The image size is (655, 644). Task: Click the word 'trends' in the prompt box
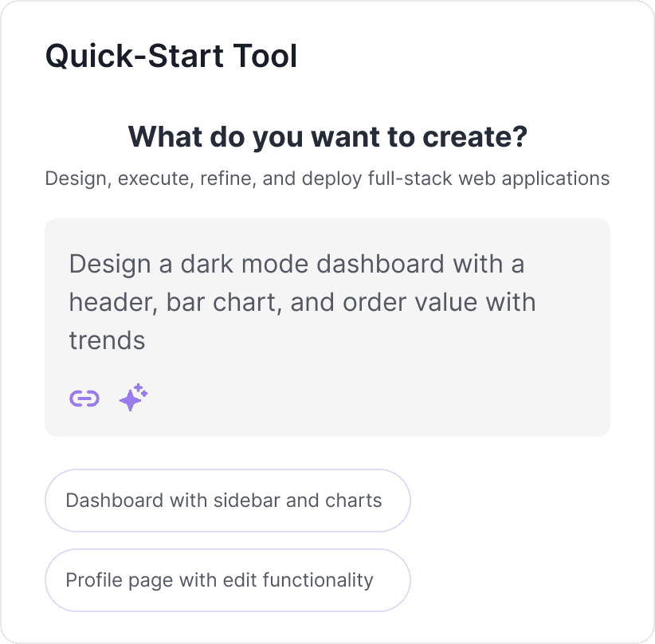107,340
